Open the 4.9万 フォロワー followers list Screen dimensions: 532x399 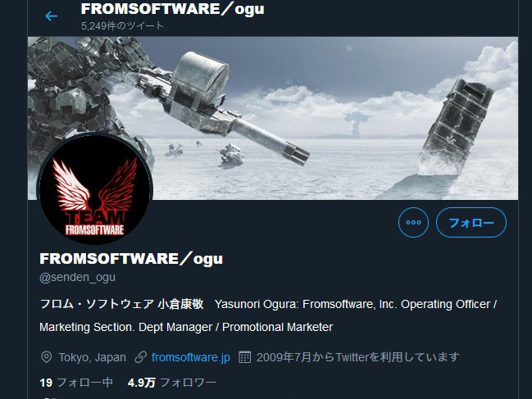[x=171, y=383]
